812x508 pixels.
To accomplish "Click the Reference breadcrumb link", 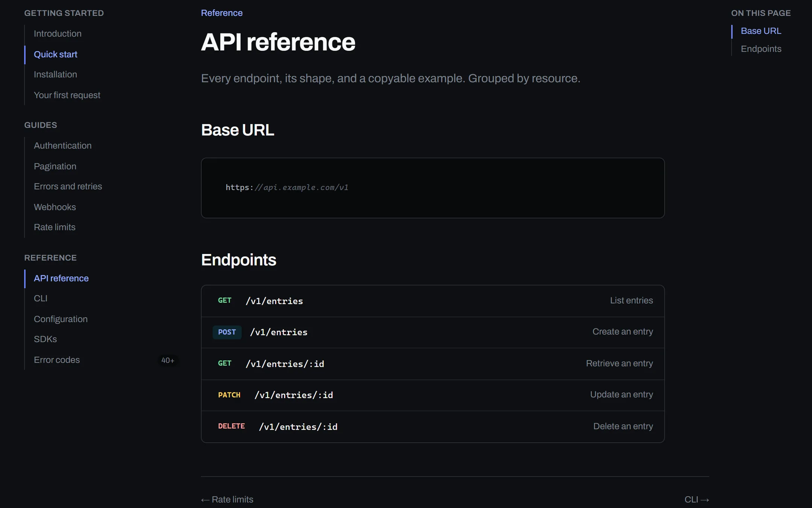I will pos(222,13).
